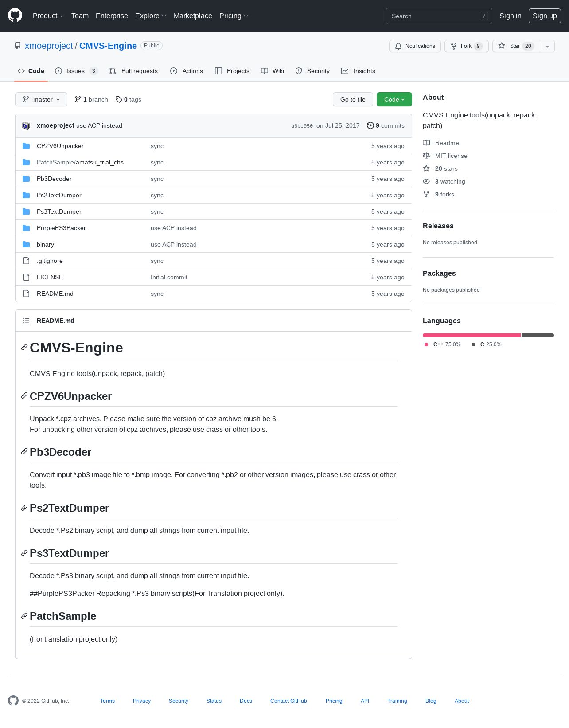
Task: Click the .gitignore file icon
Action: point(26,261)
